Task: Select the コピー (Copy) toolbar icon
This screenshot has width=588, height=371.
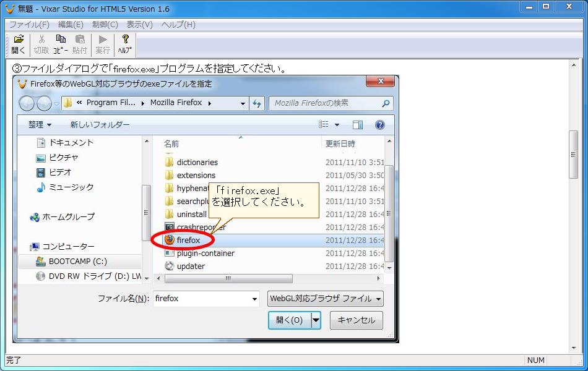Action: [x=60, y=43]
